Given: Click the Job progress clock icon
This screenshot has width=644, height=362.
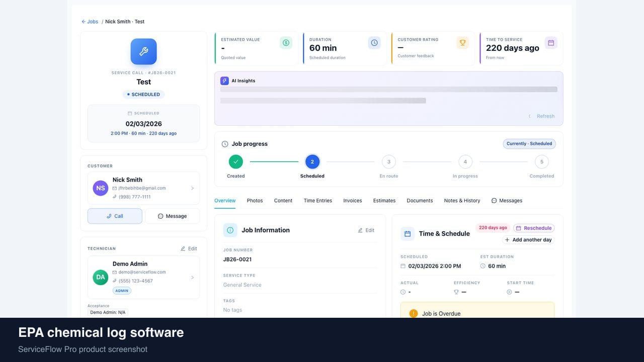Looking at the screenshot, I should [x=225, y=144].
